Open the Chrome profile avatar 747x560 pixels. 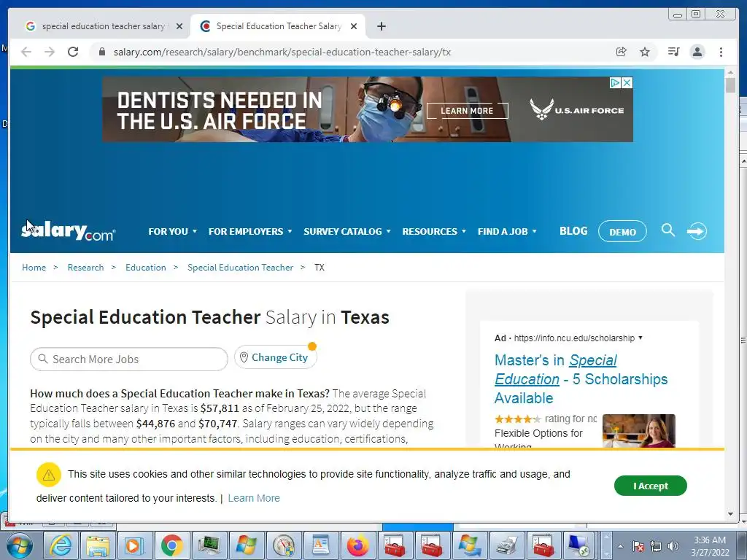coord(697,52)
